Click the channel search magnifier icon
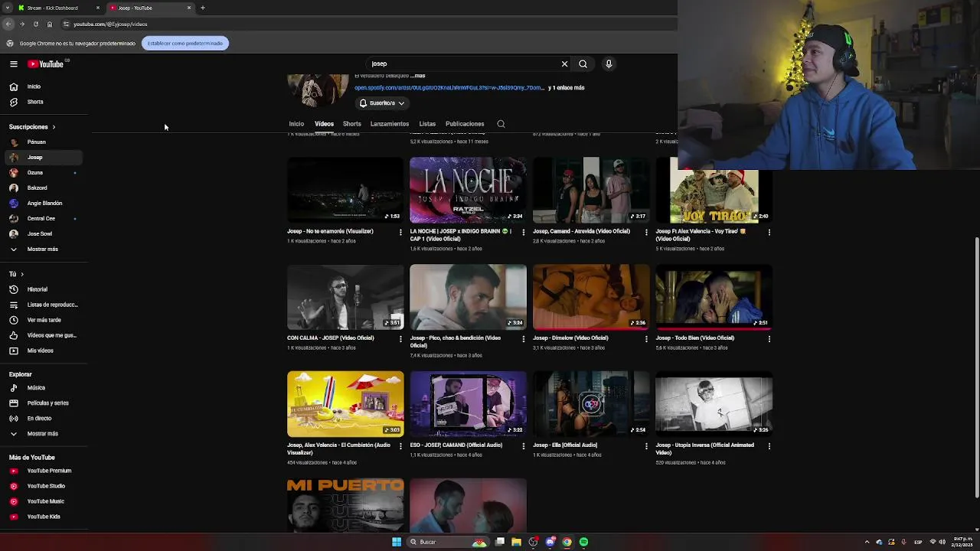The height and width of the screenshot is (551, 980). [501, 124]
